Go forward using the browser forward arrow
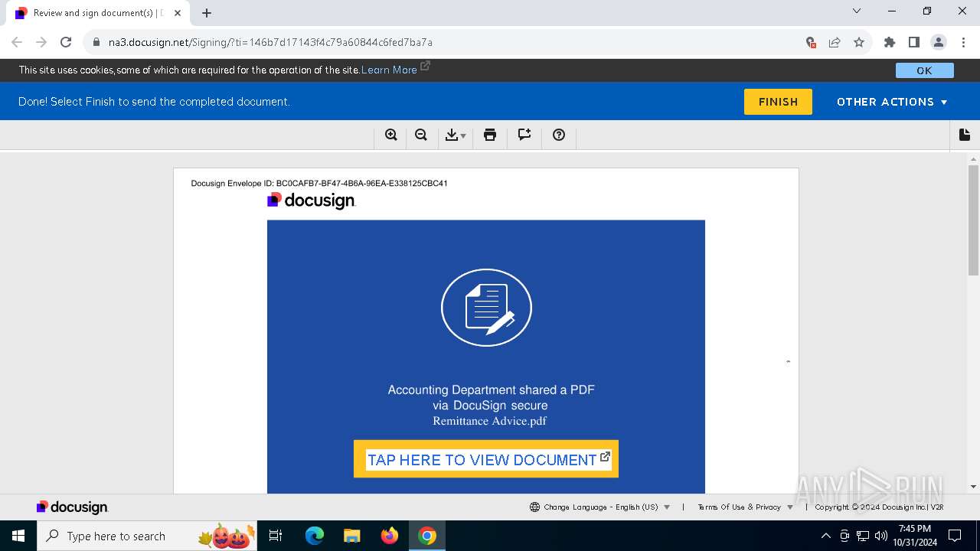The width and height of the screenshot is (980, 551). (x=41, y=42)
